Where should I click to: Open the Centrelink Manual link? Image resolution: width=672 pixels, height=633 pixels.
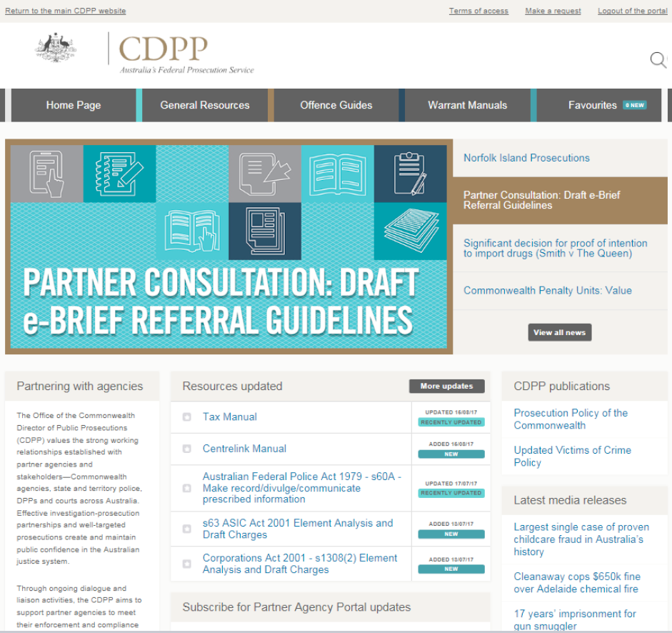[244, 449]
